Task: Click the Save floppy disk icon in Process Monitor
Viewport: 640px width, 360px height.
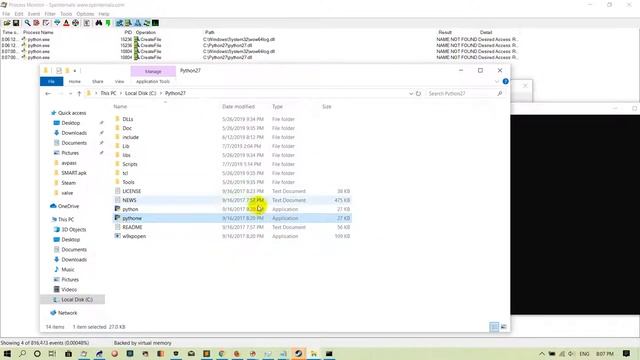Action: point(16,23)
